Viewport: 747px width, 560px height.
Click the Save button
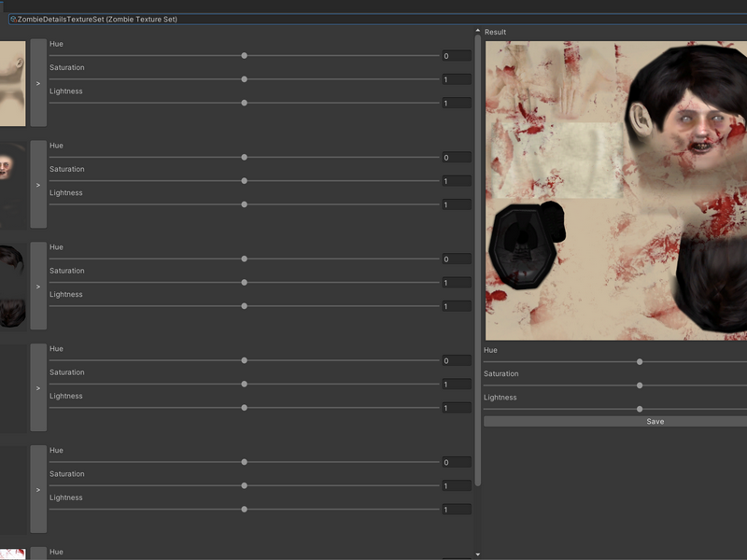tap(615, 422)
